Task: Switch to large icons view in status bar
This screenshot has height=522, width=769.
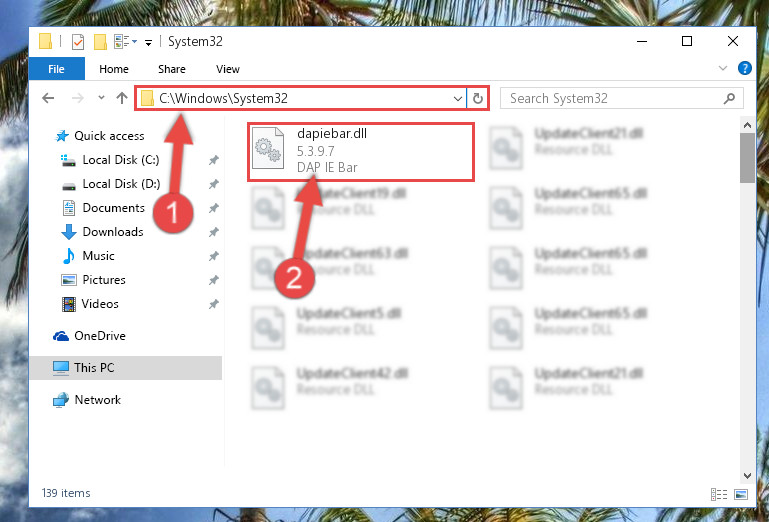Action: [x=741, y=495]
